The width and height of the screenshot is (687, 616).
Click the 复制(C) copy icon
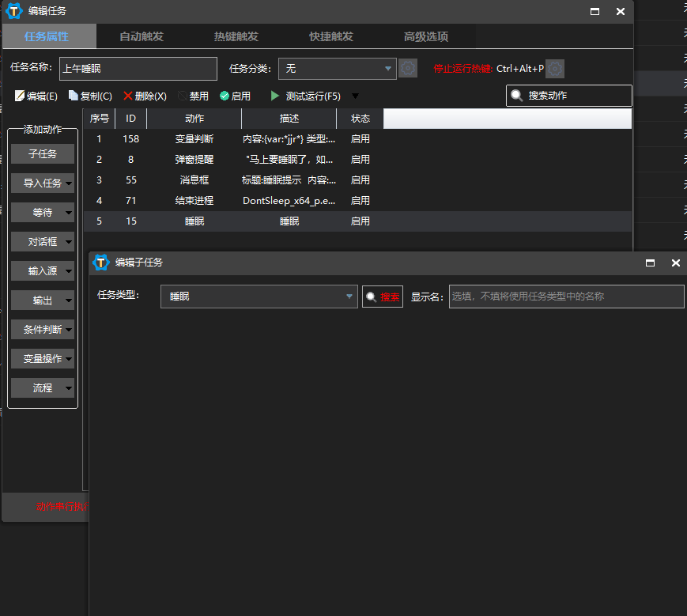[74, 96]
